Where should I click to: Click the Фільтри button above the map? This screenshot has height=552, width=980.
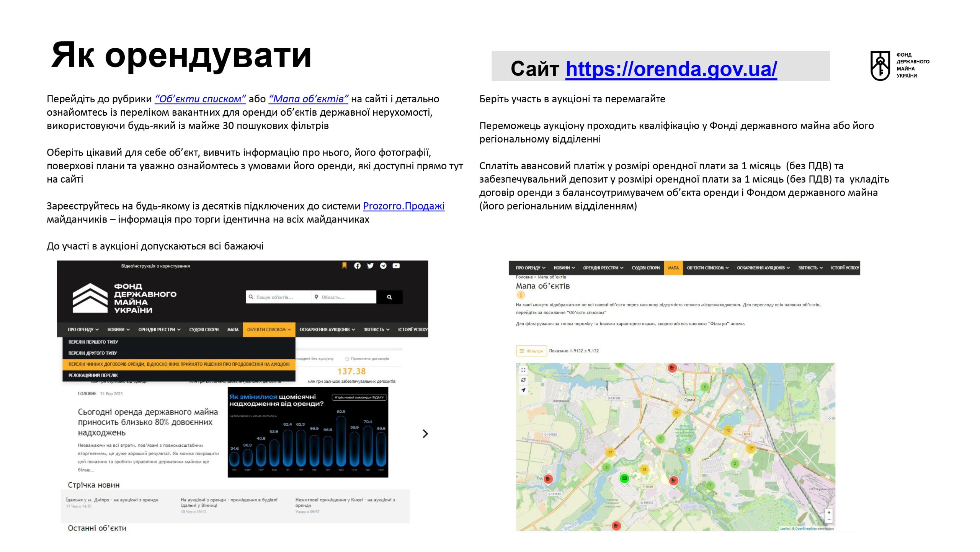pyautogui.click(x=531, y=351)
